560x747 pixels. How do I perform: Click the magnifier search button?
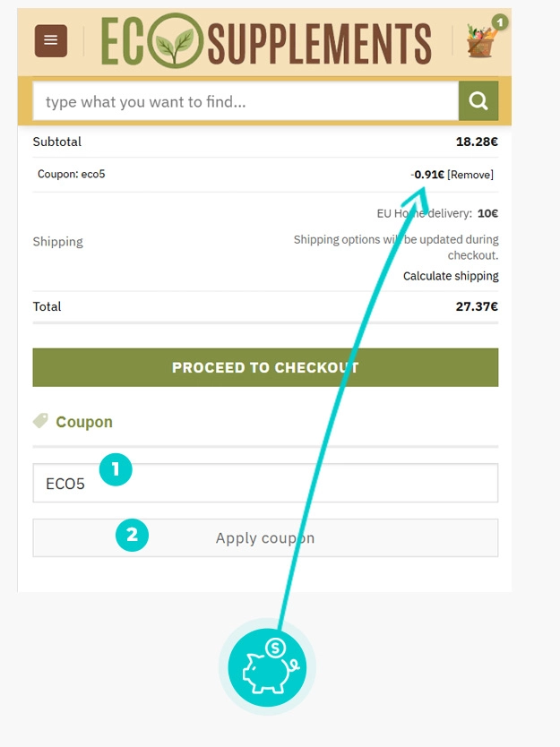(x=478, y=100)
